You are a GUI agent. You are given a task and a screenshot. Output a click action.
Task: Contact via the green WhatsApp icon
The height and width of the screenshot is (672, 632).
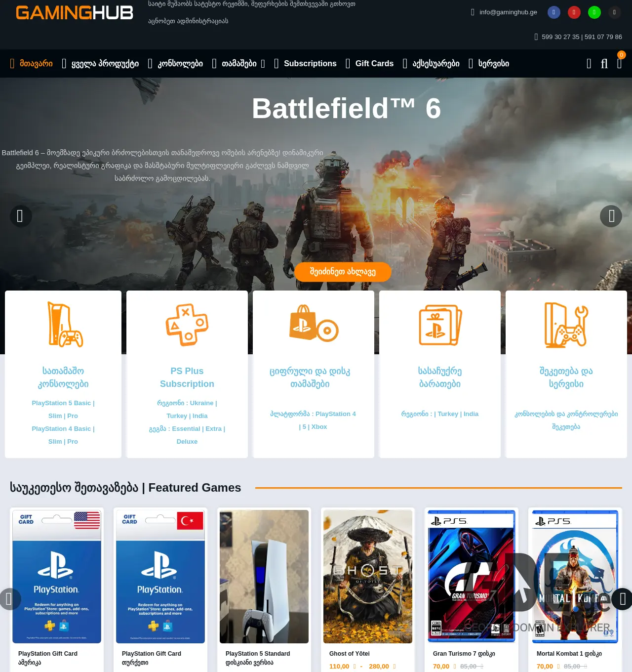(x=594, y=12)
